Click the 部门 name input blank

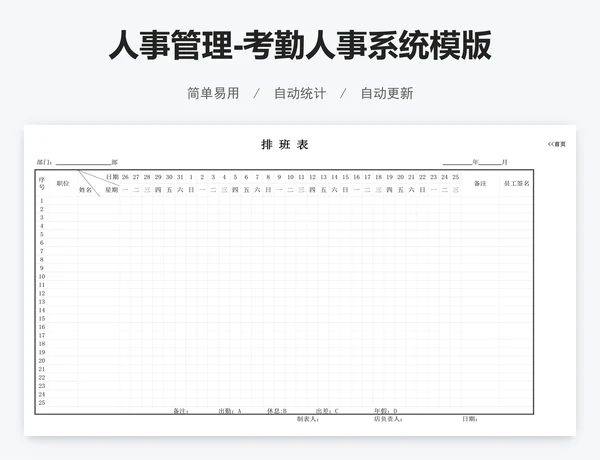tap(83, 162)
